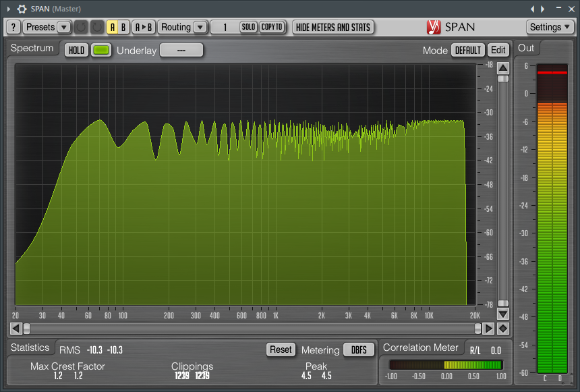
Task: Click the vertical range slider top handle
Action: coord(503,79)
